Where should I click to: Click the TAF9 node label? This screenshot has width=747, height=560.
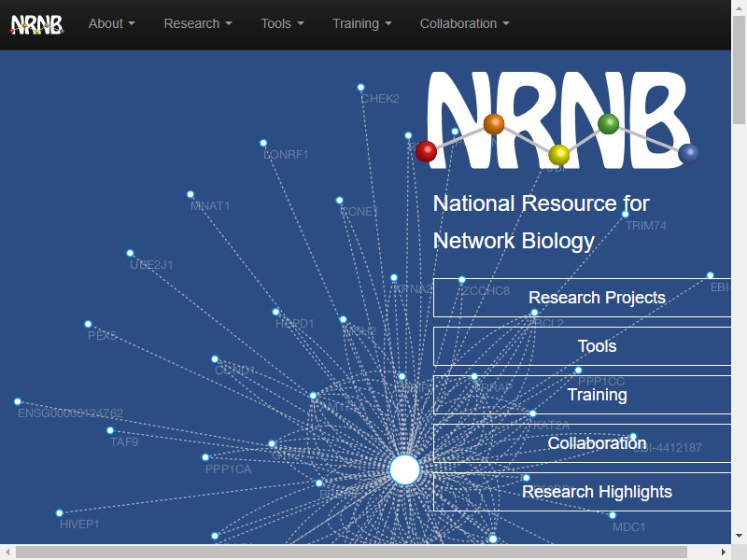tap(124, 442)
